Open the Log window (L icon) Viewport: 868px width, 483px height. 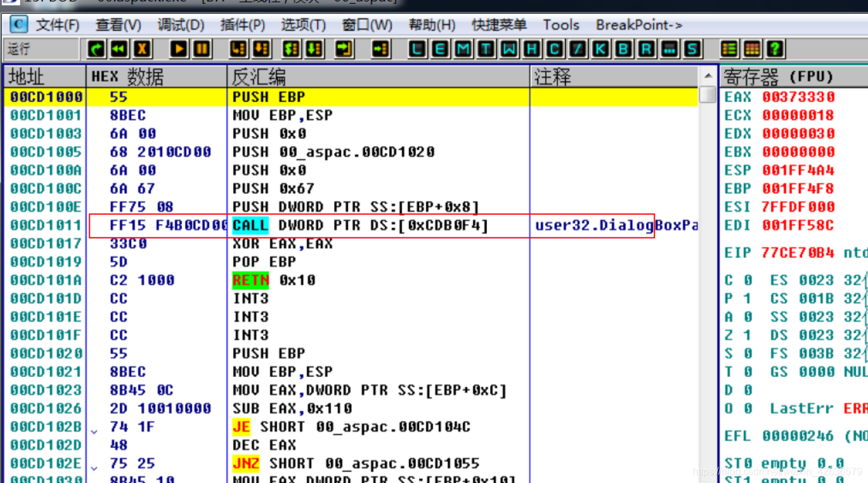417,49
